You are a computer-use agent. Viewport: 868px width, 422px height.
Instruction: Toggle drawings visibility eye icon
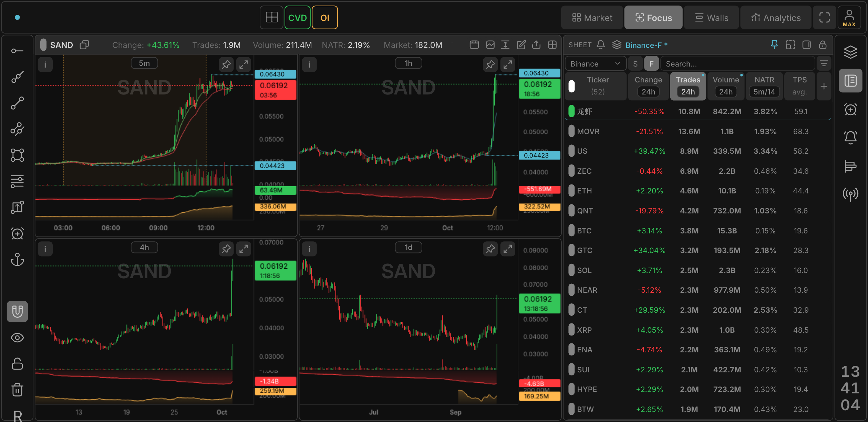tap(17, 338)
